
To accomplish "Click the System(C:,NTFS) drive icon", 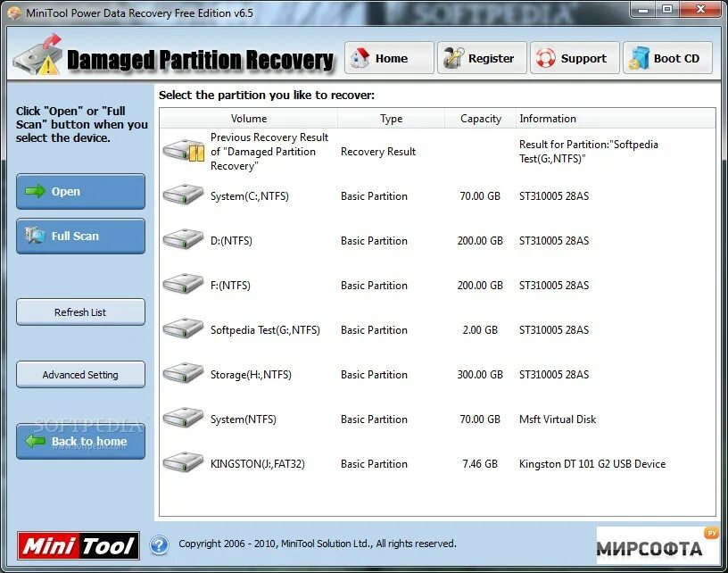I will click(x=183, y=195).
